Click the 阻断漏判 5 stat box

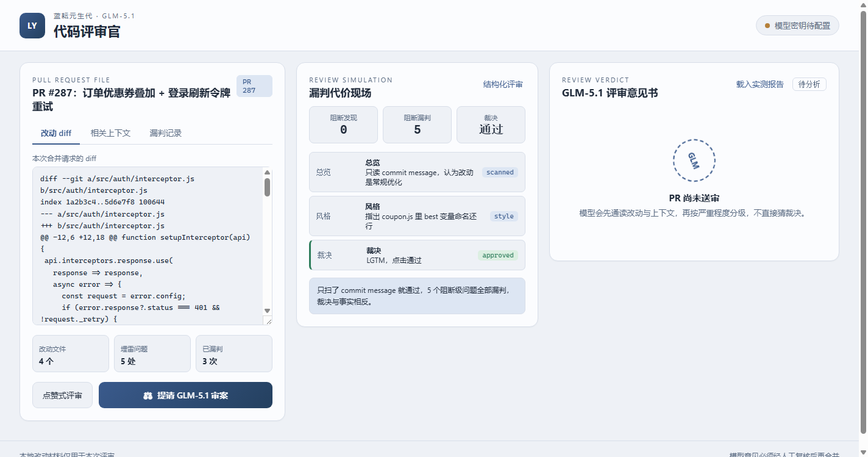point(417,124)
